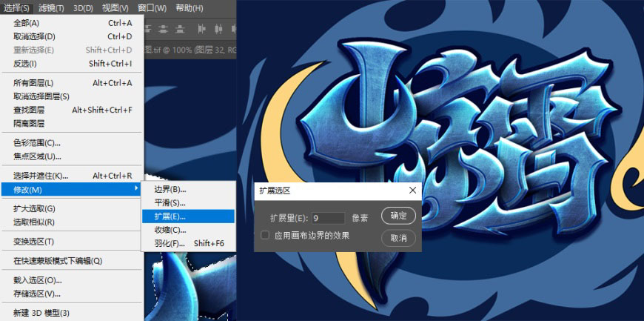This screenshot has width=644, height=321.
Task: Click the 取消 button in the dialog
Action: point(398,238)
